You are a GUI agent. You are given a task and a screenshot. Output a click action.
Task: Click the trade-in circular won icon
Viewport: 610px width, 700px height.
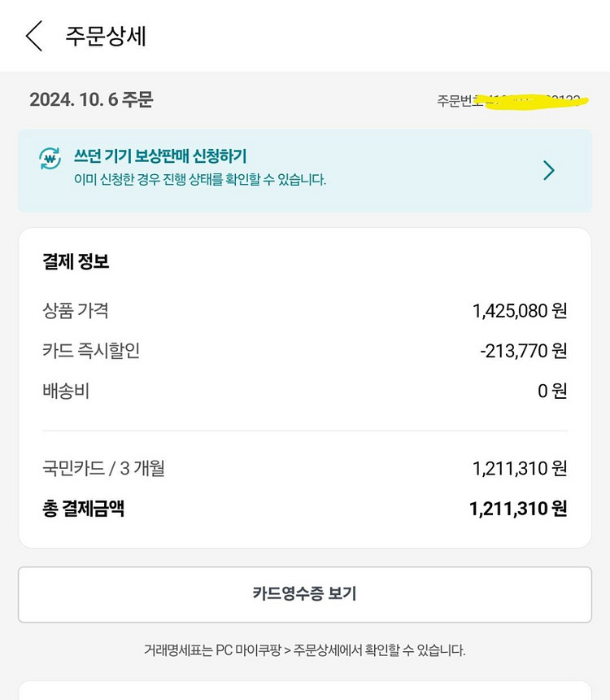click(x=50, y=158)
